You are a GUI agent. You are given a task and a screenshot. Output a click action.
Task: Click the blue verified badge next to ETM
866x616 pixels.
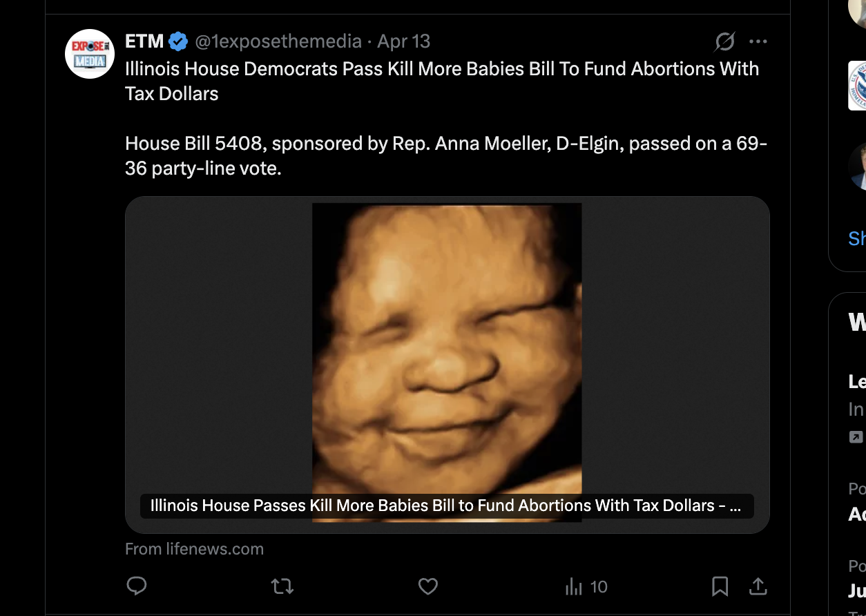178,41
